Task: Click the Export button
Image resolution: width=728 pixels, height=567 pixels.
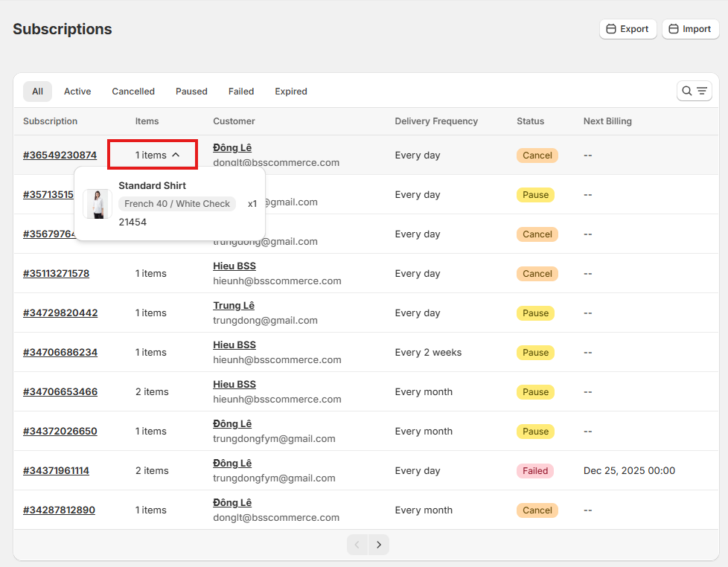Action: (x=628, y=29)
